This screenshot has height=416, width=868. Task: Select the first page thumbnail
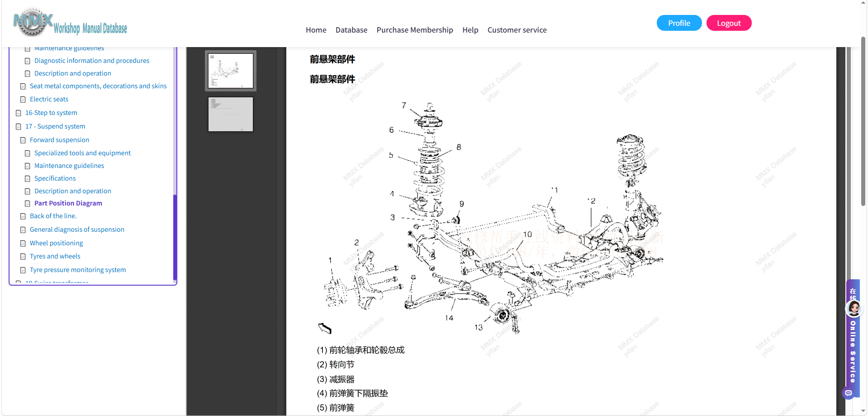tap(231, 71)
